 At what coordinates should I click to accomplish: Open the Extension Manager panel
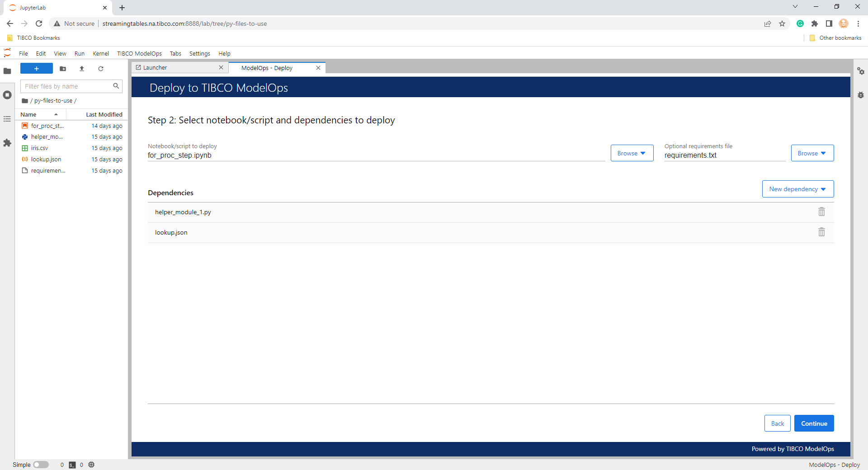coord(7,143)
